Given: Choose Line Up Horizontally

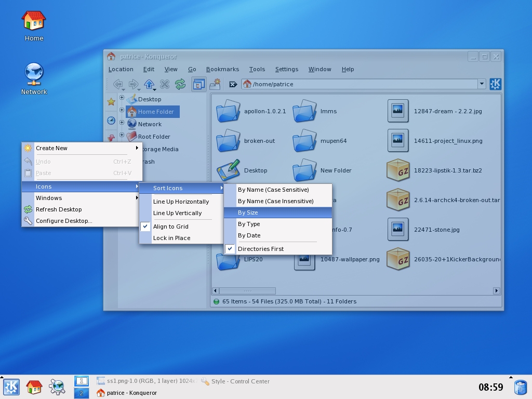Looking at the screenshot, I should tap(181, 202).
